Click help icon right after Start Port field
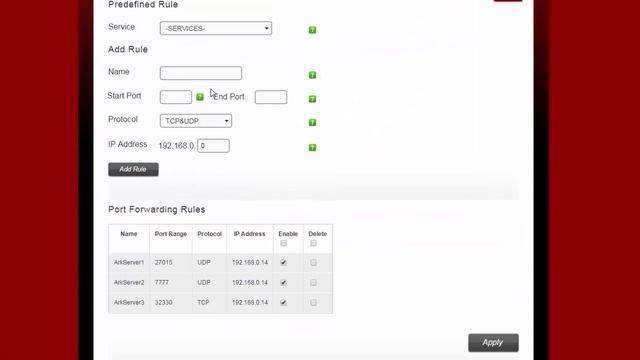Viewport: 640px width, 360px height. coord(200,97)
